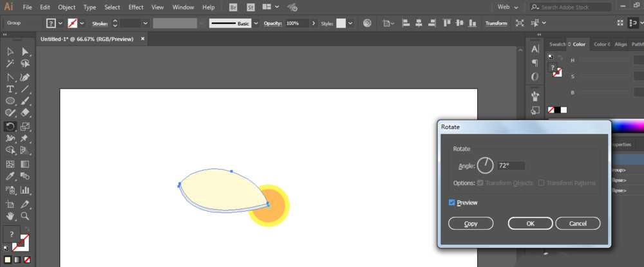Switch to the Align panel tab
Screen dimensions: 644x267
pos(621,44)
